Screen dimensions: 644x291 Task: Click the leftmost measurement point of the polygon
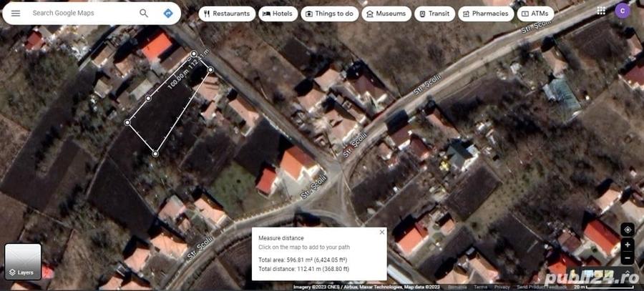coord(127,122)
